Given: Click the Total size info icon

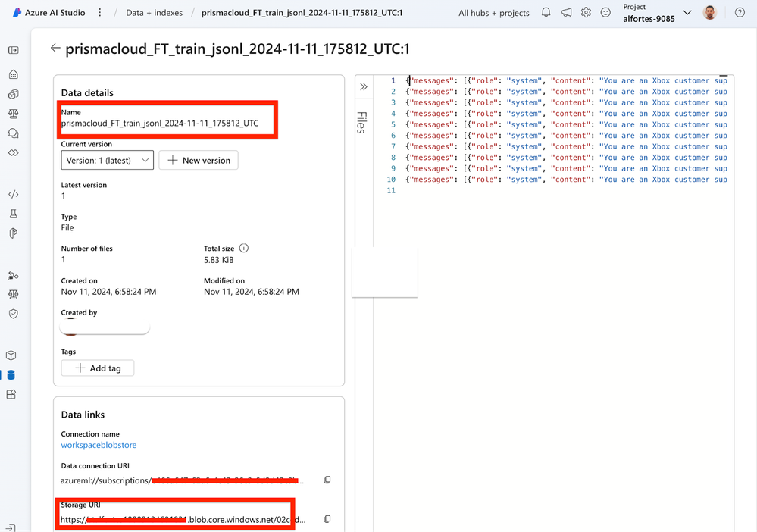Looking at the screenshot, I should tap(244, 248).
